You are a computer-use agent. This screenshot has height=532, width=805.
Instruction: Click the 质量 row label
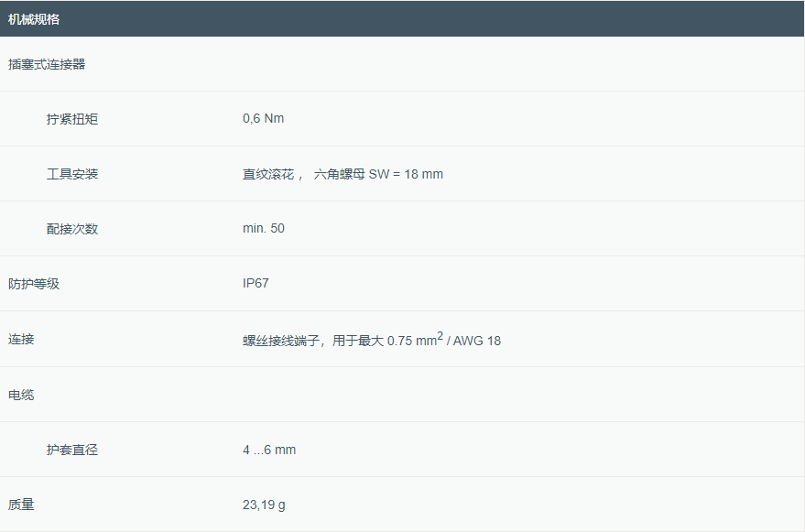[21, 505]
